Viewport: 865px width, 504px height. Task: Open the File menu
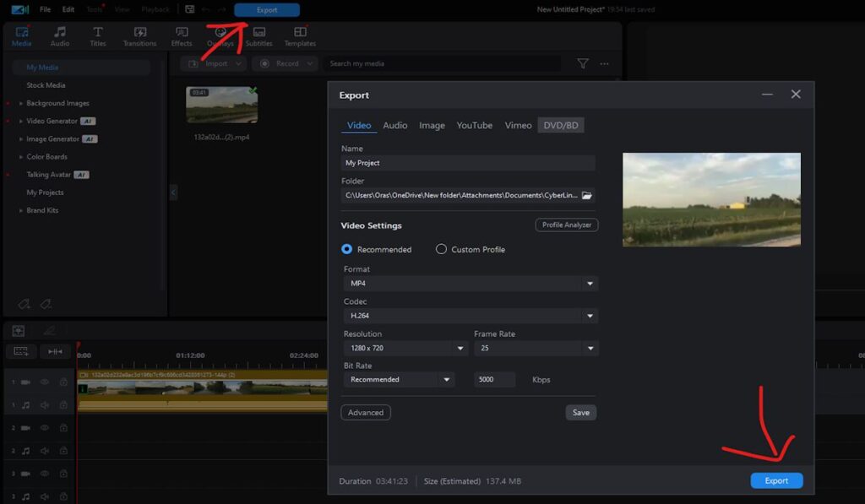click(45, 9)
